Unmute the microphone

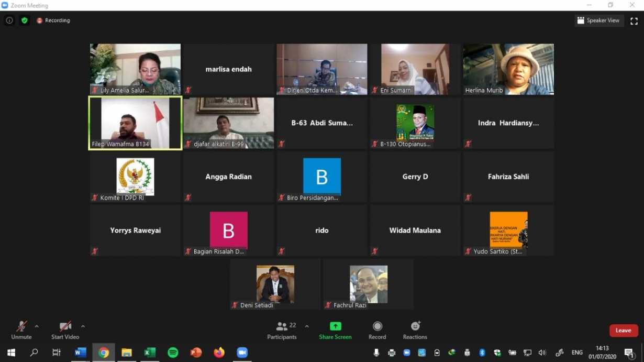click(21, 330)
